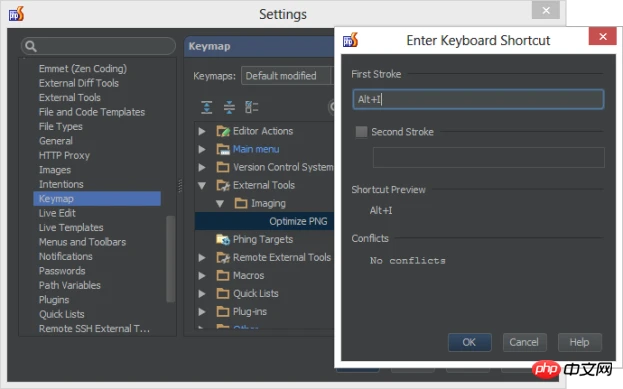Open Passwords settings page
This screenshot has height=389, width=623.
point(62,271)
